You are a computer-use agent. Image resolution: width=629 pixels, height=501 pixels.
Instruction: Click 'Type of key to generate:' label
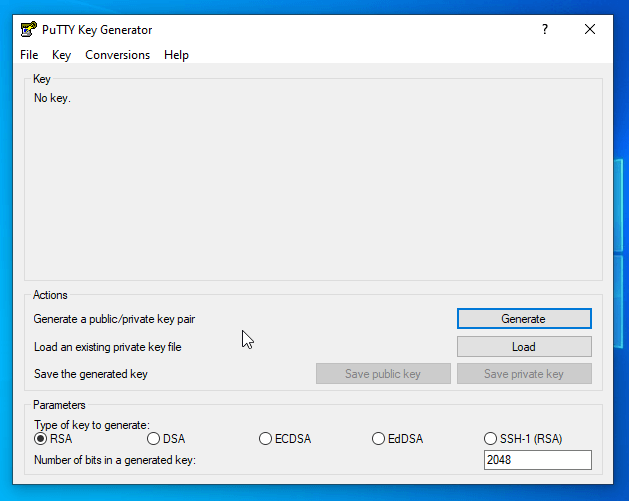click(92, 425)
